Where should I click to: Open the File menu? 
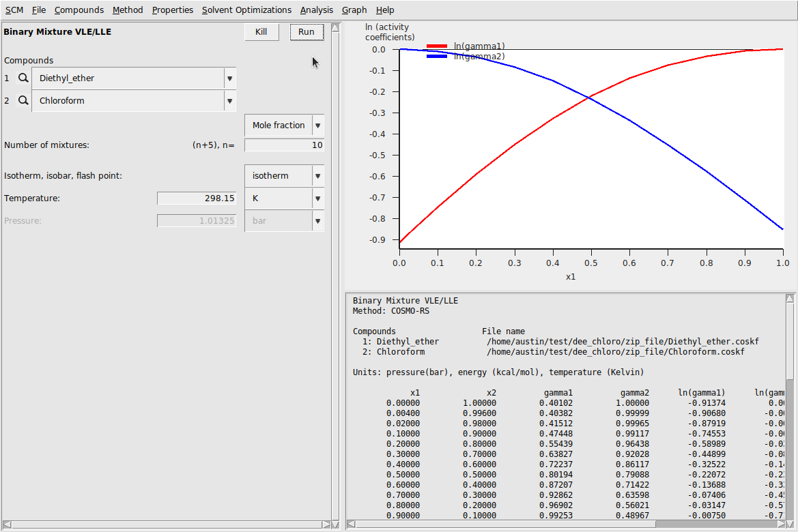(39, 10)
